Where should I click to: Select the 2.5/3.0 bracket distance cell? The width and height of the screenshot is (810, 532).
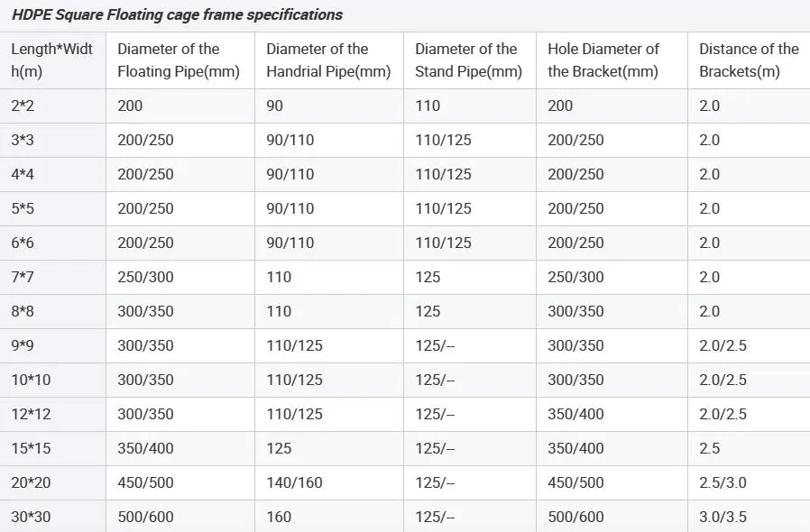coord(723,482)
